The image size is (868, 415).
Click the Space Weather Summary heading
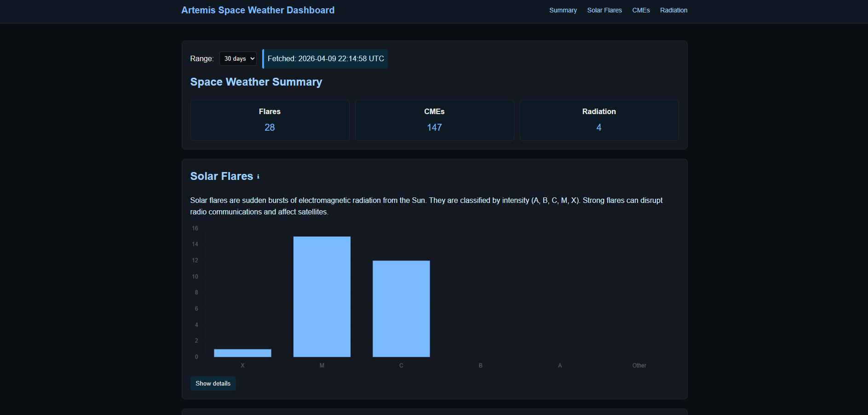[256, 82]
